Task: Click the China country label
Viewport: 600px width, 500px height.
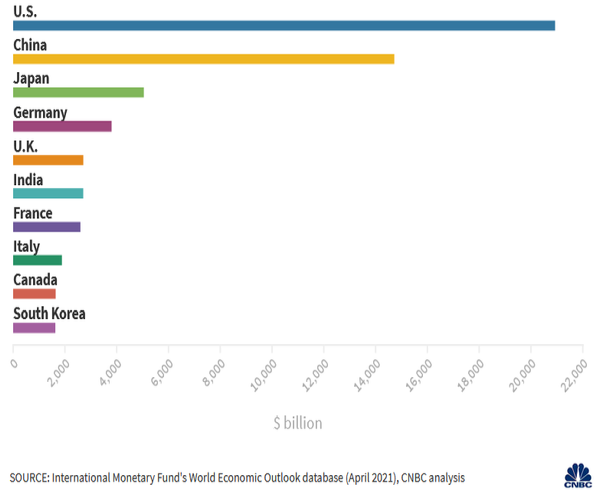Action: pos(30,45)
